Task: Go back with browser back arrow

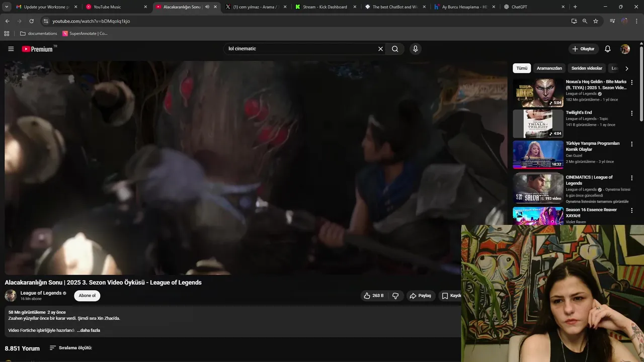Action: point(7,21)
